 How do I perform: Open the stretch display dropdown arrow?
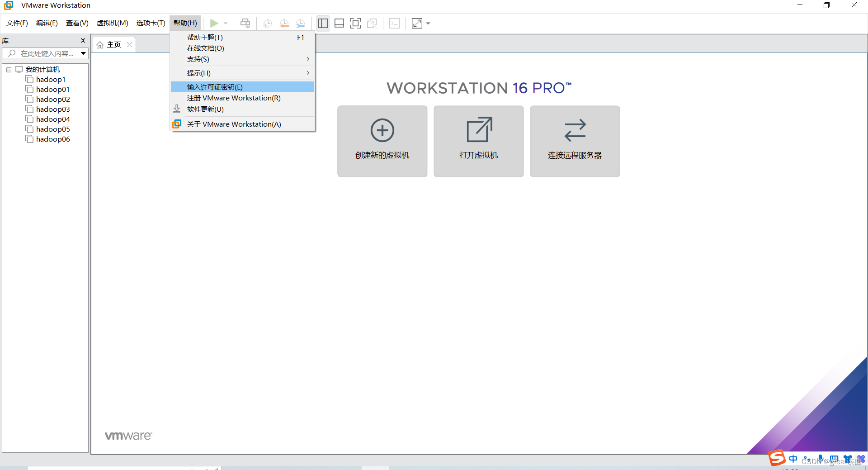point(428,24)
